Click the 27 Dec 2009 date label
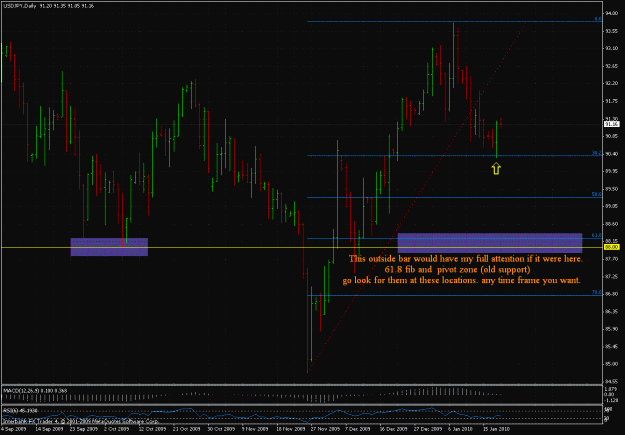 pos(427,429)
